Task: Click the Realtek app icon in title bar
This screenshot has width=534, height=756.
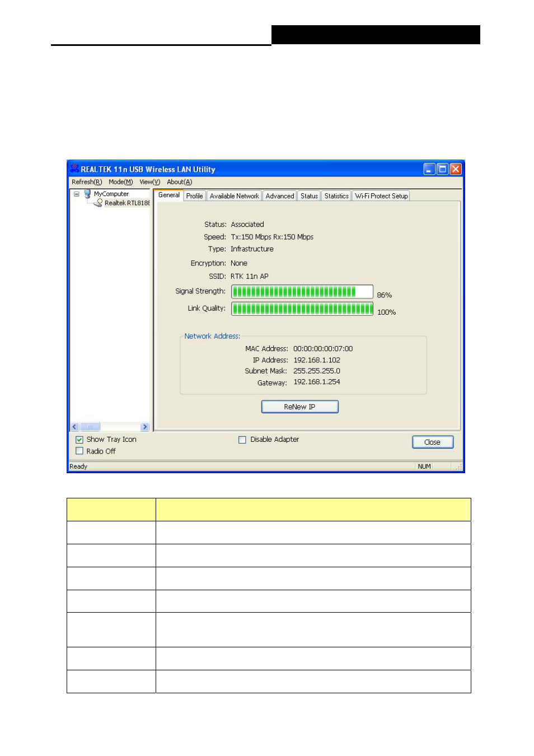Action: point(74,169)
